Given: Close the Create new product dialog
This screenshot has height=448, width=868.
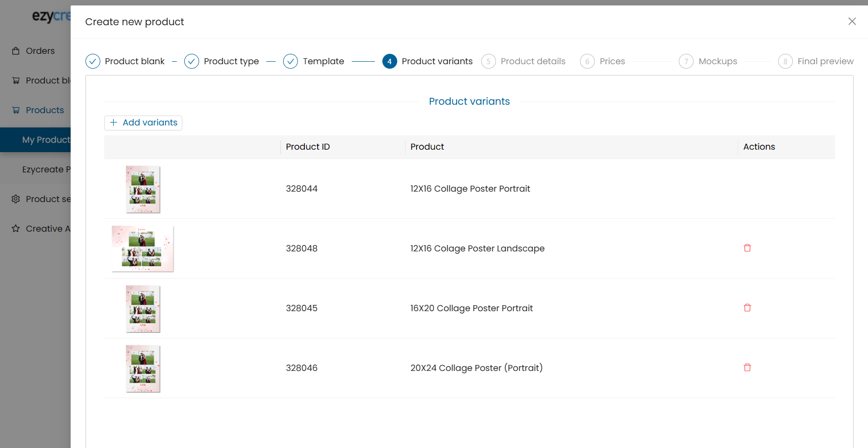Looking at the screenshot, I should pyautogui.click(x=852, y=21).
